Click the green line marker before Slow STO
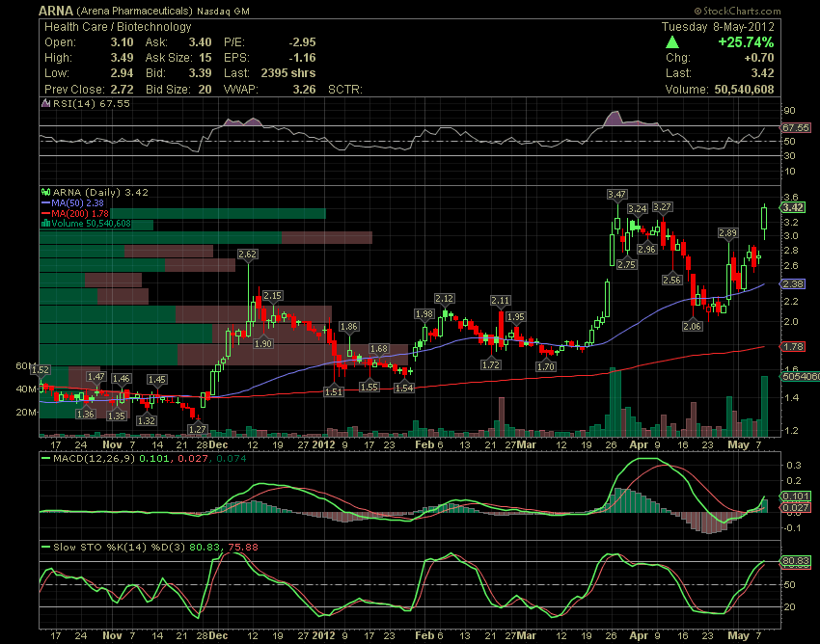 [x=46, y=548]
